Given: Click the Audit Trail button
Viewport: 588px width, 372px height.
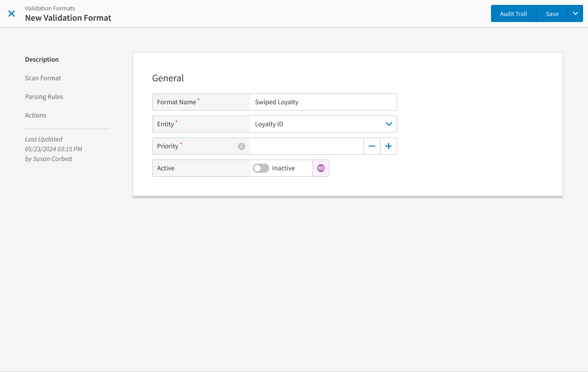Looking at the screenshot, I should tap(513, 13).
